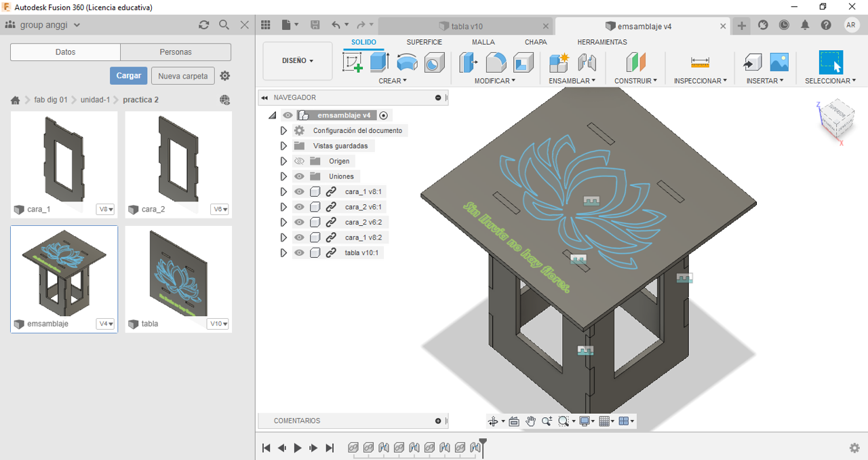This screenshot has height=460, width=868.
Task: Hide the Uniones folder
Action: click(x=299, y=176)
